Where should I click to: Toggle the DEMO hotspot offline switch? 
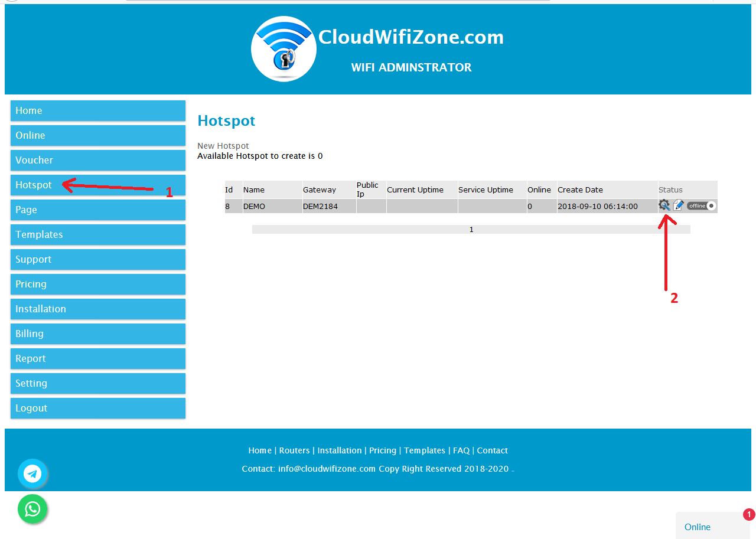[701, 205]
